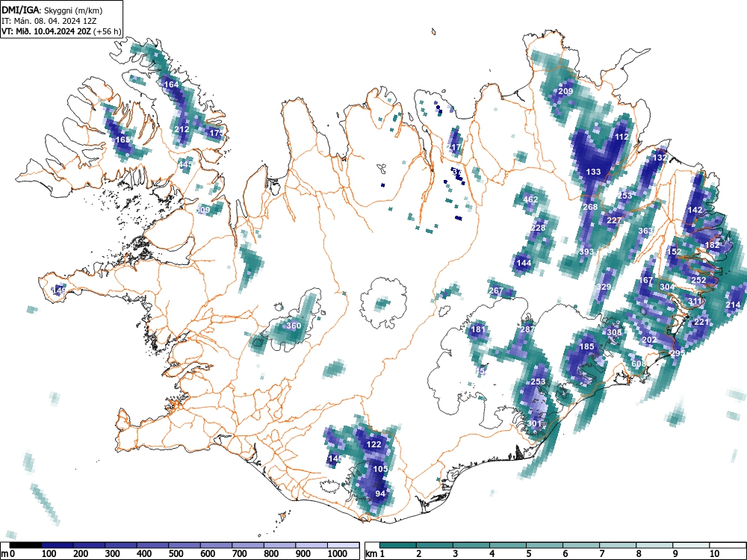Click the 500 label on the metre legend
This screenshot has width=747, height=560.
click(x=176, y=554)
